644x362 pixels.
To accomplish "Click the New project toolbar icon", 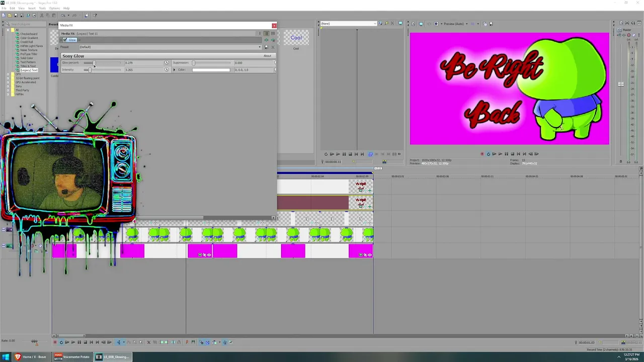I will (4, 15).
